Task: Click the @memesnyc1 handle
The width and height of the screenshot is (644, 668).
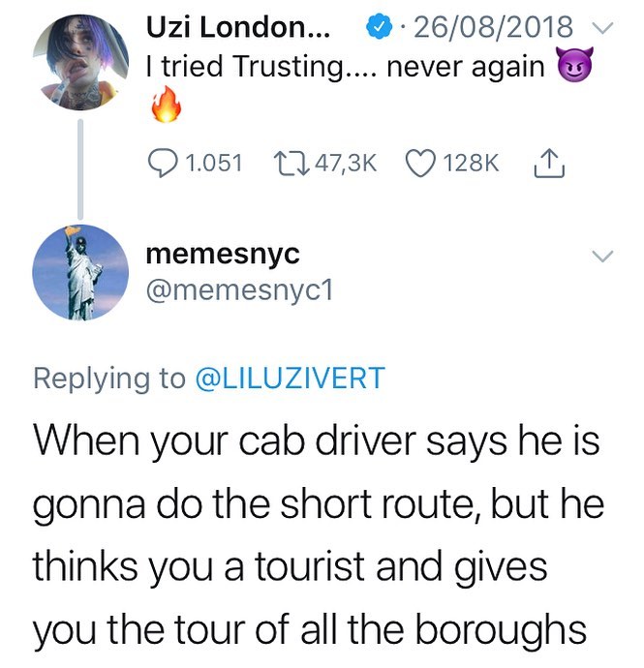Action: 239,291
